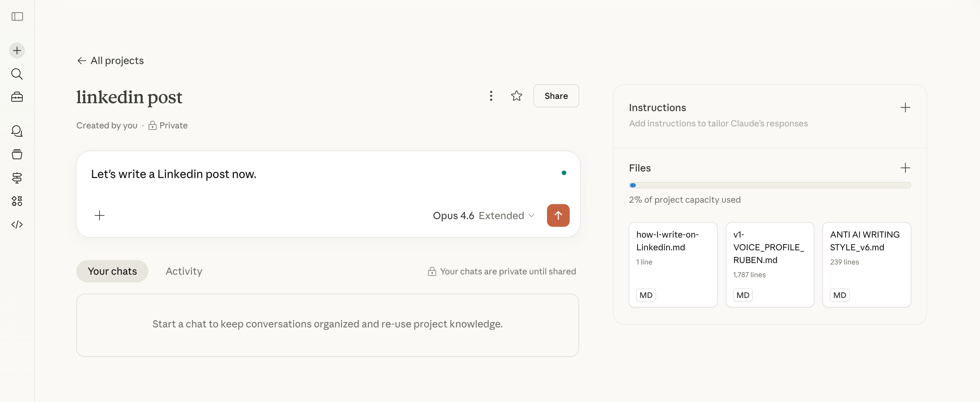The width and height of the screenshot is (980, 402).
Task: Select the Your chats tab
Action: point(112,271)
